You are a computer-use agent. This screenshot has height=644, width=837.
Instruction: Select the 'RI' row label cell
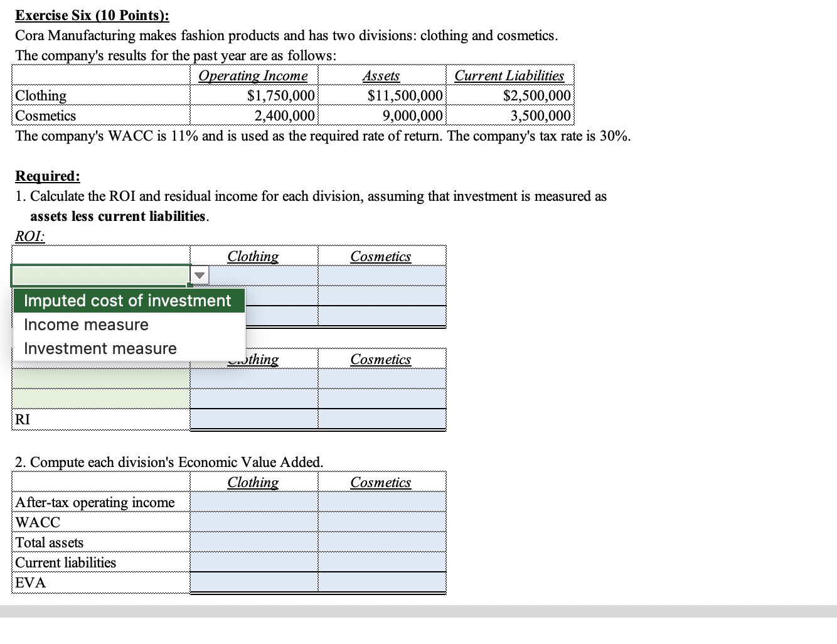click(101, 419)
